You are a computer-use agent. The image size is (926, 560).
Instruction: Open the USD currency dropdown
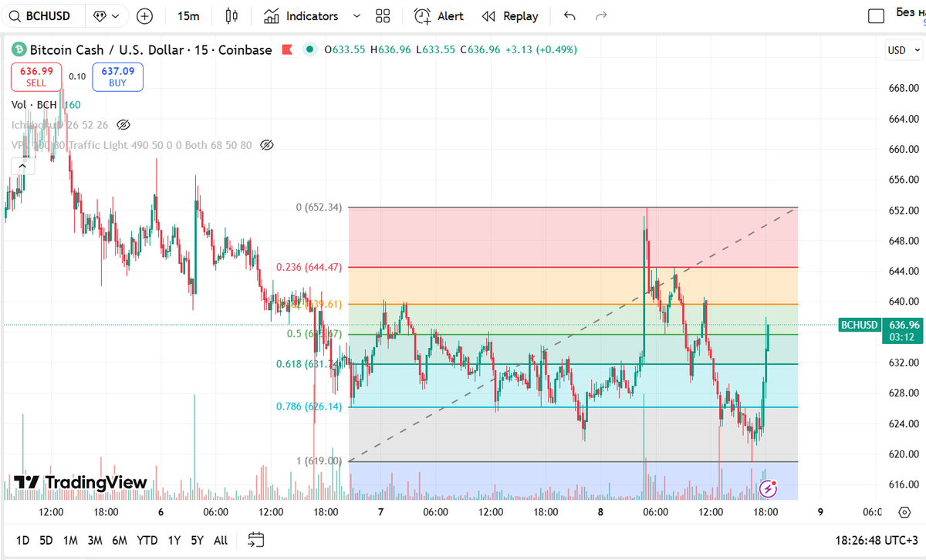(902, 49)
